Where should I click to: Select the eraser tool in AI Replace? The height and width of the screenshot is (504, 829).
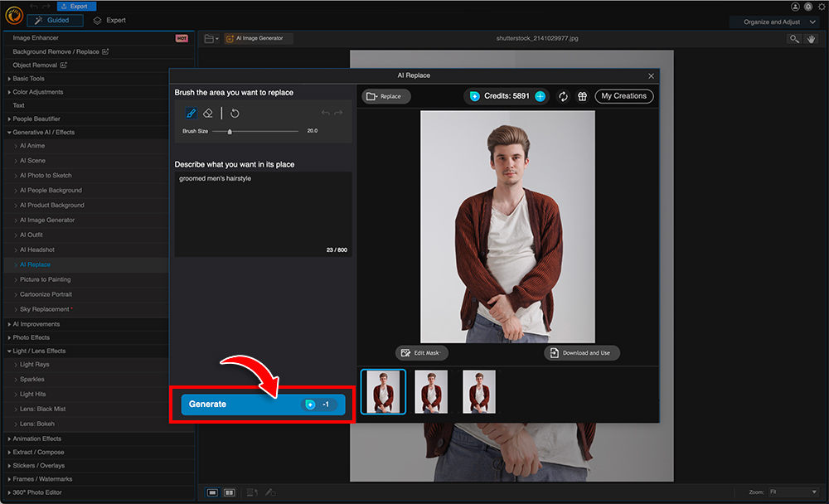tap(208, 114)
